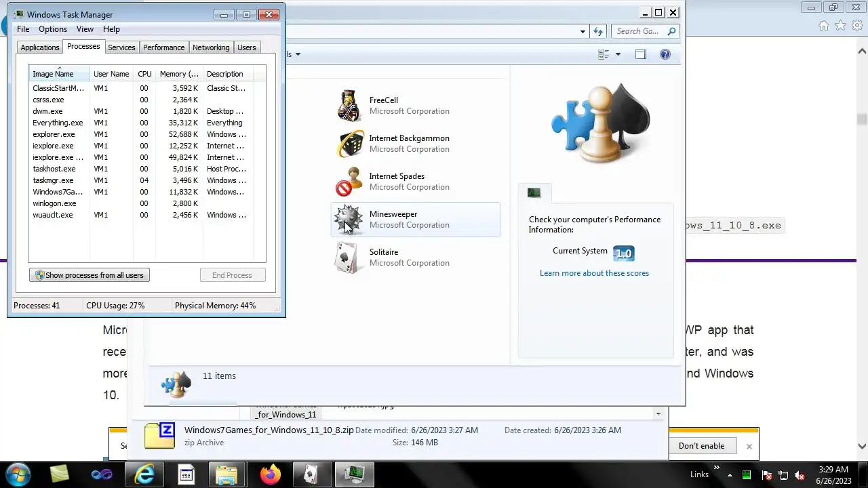This screenshot has height=488, width=868.
Task: Click the refresh button in Explorer address bar
Action: click(x=597, y=31)
